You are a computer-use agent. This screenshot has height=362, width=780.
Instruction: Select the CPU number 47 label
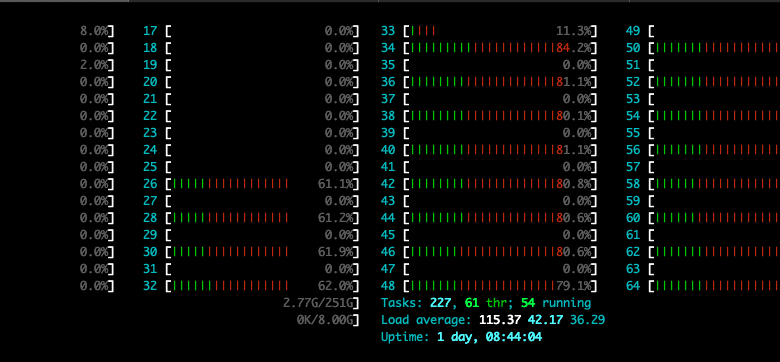(x=388, y=269)
